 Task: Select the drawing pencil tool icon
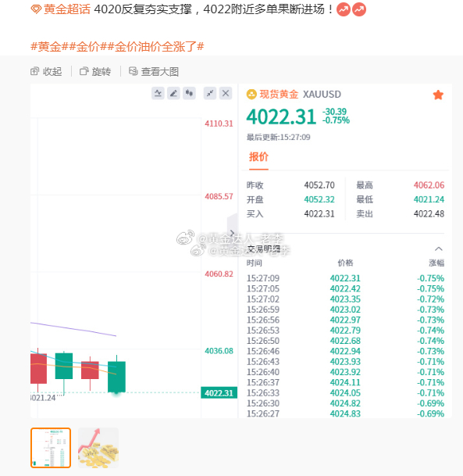[x=173, y=93]
